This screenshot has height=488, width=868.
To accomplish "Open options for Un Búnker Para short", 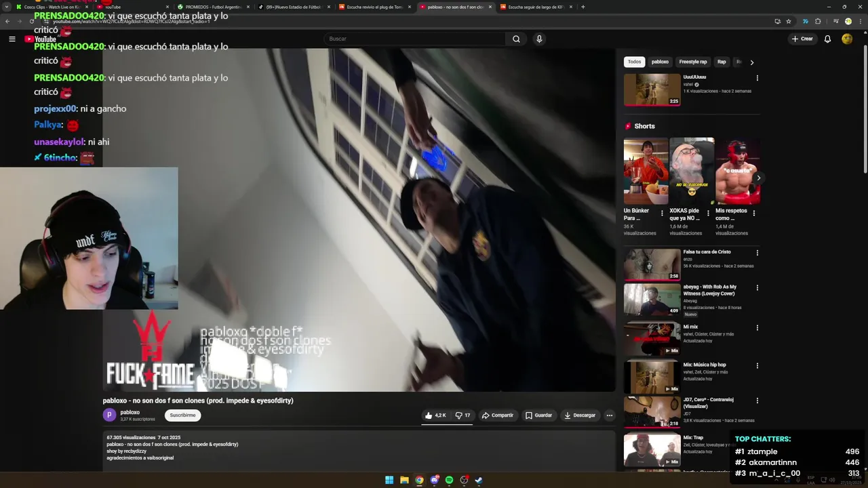I will 663,213.
